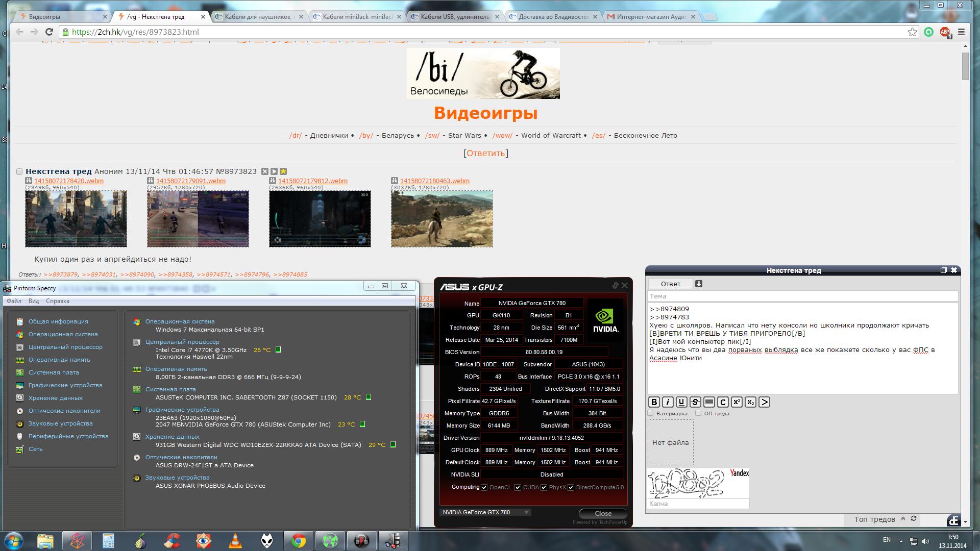Open reply link >>8973879
Image resolution: width=980 pixels, height=551 pixels.
(x=61, y=274)
